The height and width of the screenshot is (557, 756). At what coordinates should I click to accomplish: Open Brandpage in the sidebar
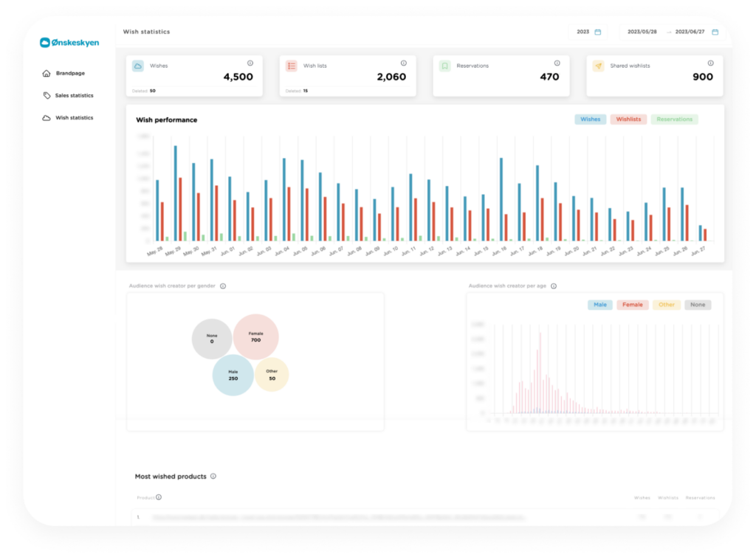69,73
